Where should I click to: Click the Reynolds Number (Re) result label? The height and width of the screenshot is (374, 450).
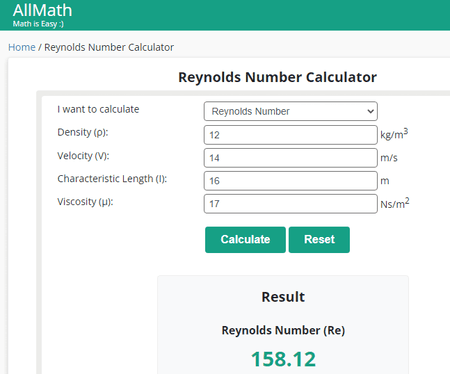click(283, 330)
